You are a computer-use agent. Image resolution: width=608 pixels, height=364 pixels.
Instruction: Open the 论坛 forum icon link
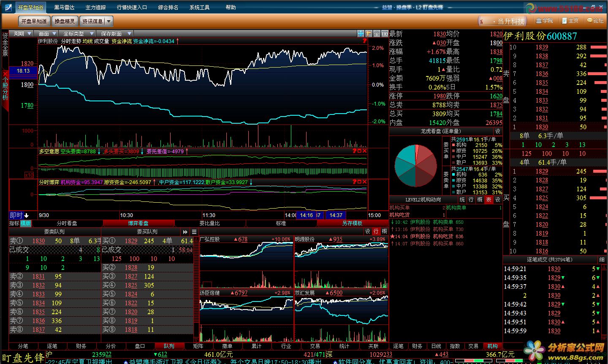tap(595, 20)
